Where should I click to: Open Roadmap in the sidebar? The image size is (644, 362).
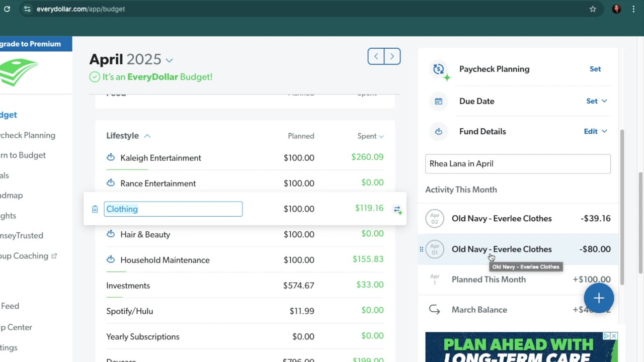click(x=11, y=196)
